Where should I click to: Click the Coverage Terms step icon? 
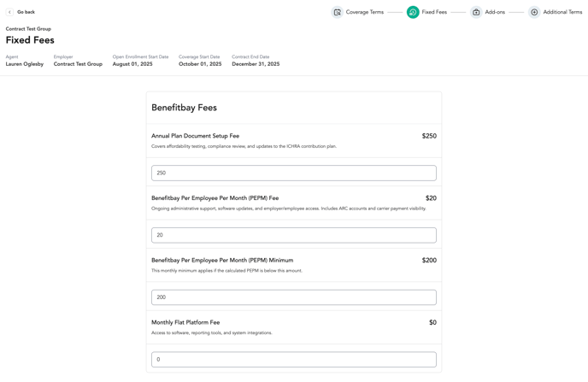(x=337, y=12)
